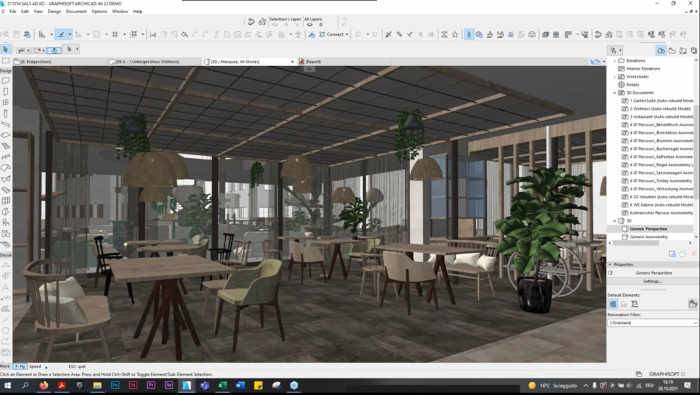
Task: Open dropdown beside highlighted pencil tool
Action: coord(70,34)
